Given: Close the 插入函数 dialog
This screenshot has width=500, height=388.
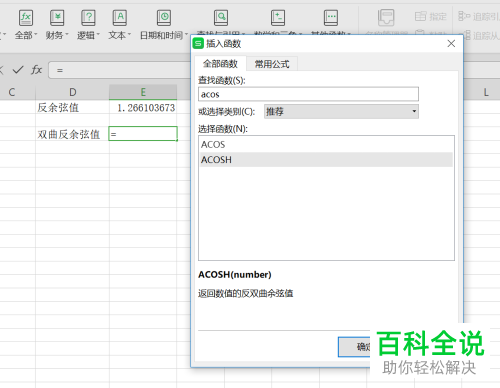Looking at the screenshot, I should pos(451,44).
